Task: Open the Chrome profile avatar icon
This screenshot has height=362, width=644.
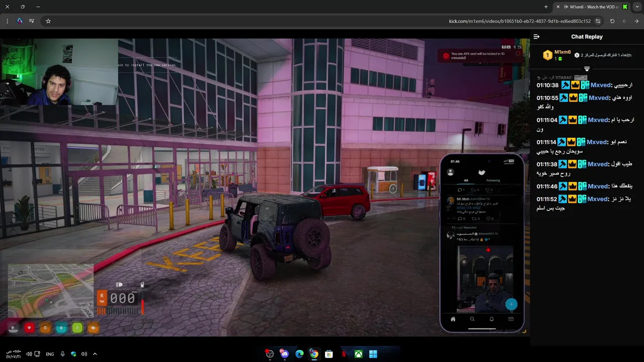Action: pos(19,21)
